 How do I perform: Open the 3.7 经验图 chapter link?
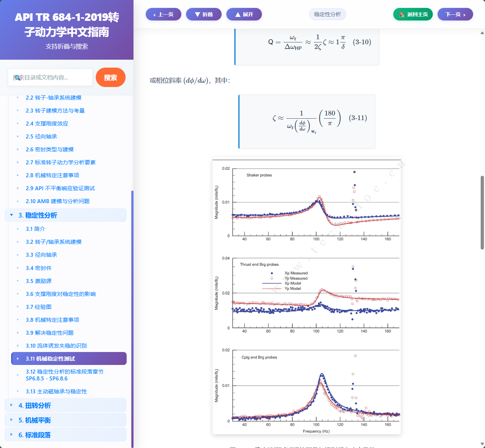[38, 307]
